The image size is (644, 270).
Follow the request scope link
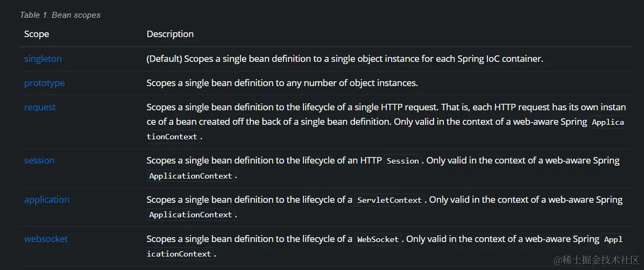pyautogui.click(x=40, y=107)
